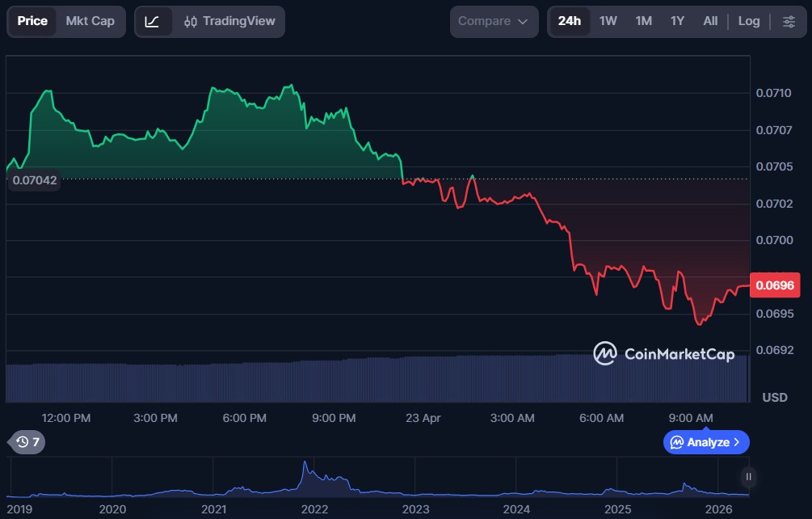Toggle Log scale on the chart

tap(749, 21)
